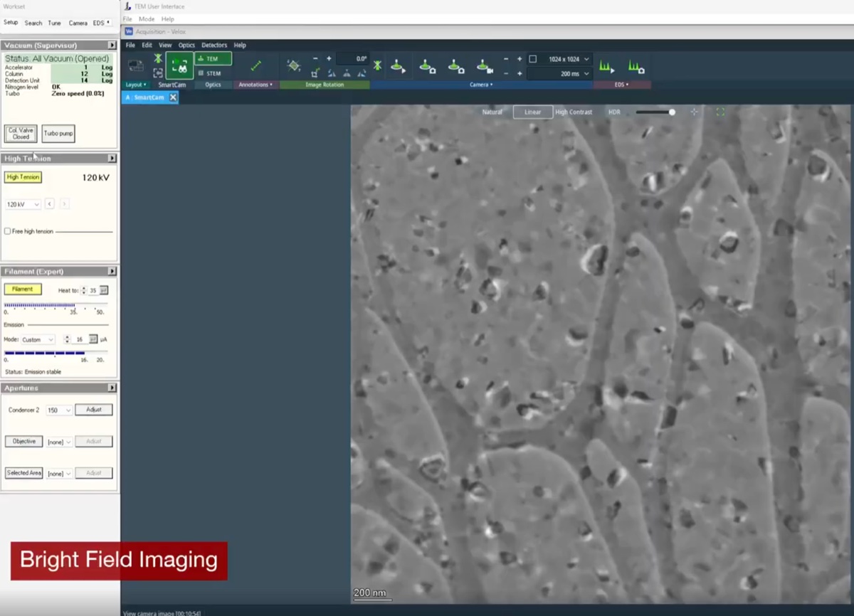Open the Selected Area aperture dropdown

point(59,474)
